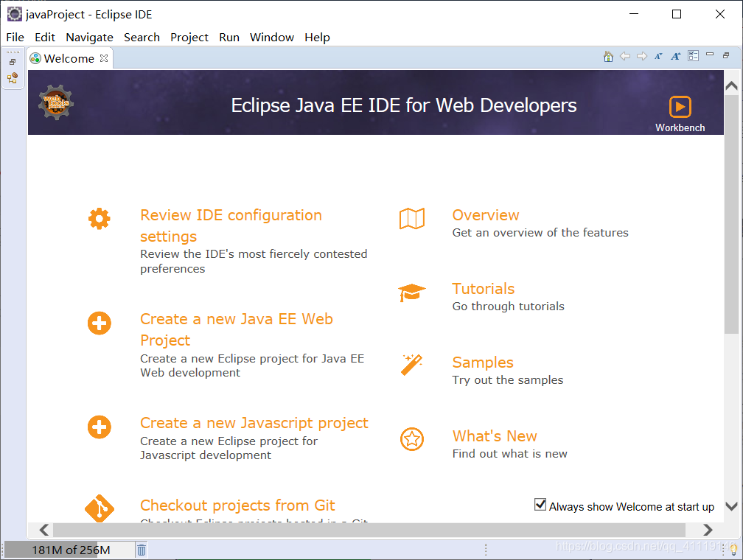Select the Welcome tab
The image size is (743, 560).
click(69, 58)
